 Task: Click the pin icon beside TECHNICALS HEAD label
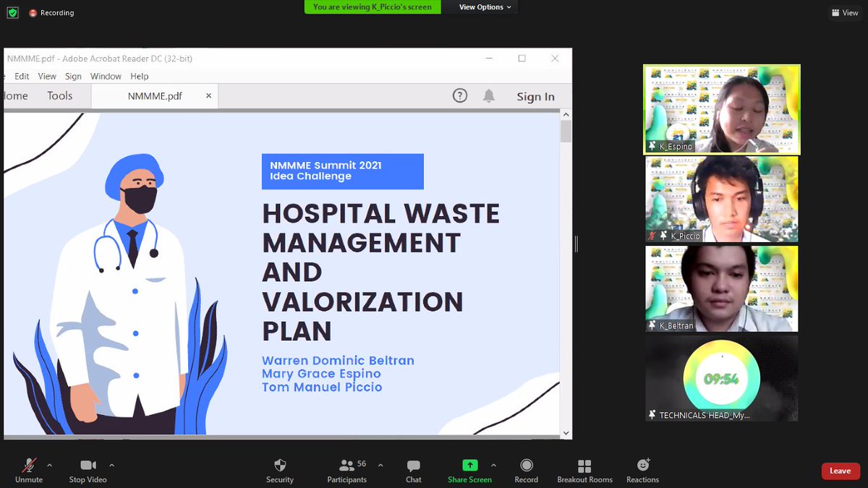click(652, 415)
